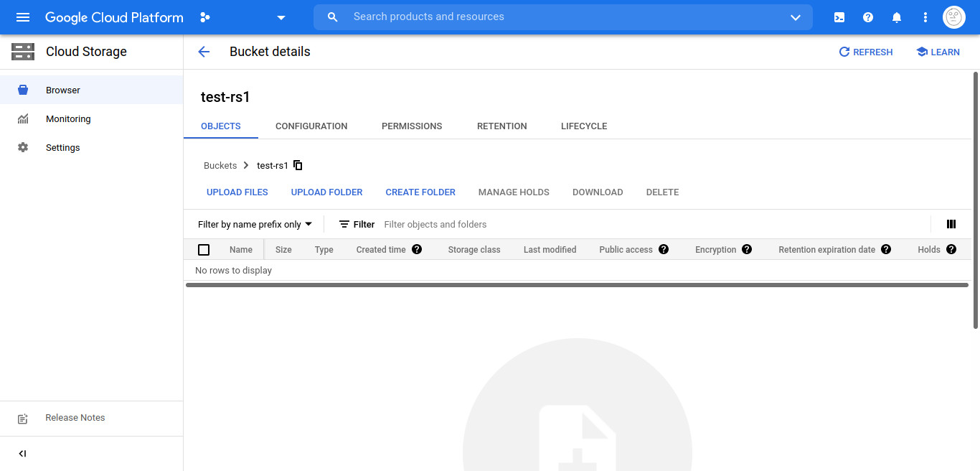Open the notifications bell

coord(897,17)
